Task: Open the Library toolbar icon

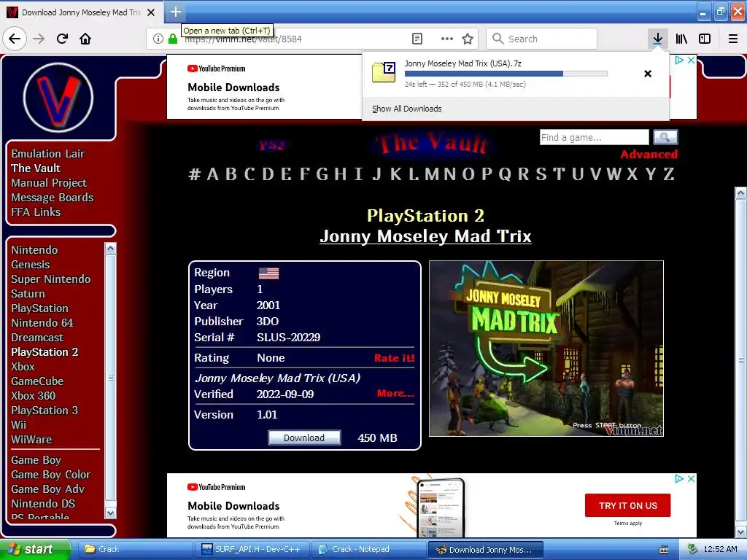Action: [681, 39]
